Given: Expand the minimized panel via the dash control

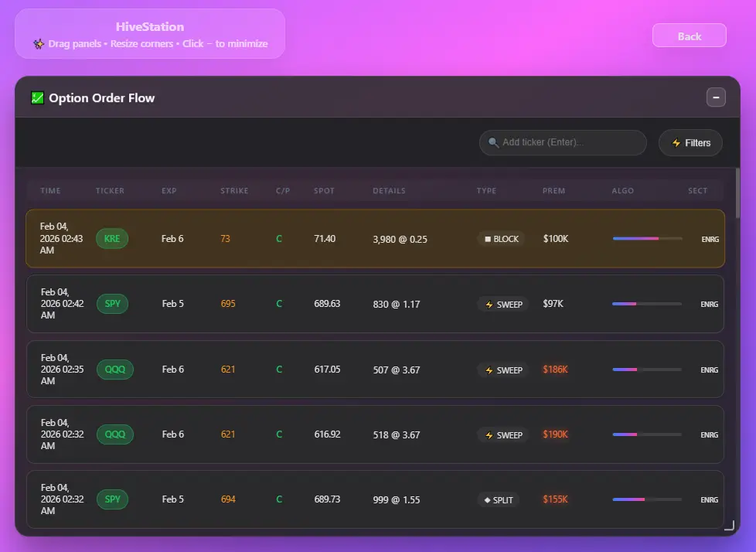Looking at the screenshot, I should coord(716,97).
